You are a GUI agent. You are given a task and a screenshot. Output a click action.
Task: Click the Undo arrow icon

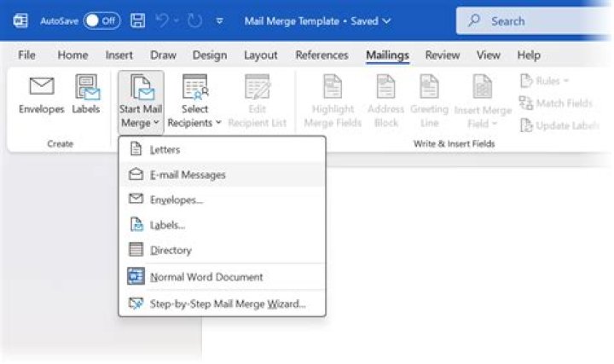coord(162,20)
